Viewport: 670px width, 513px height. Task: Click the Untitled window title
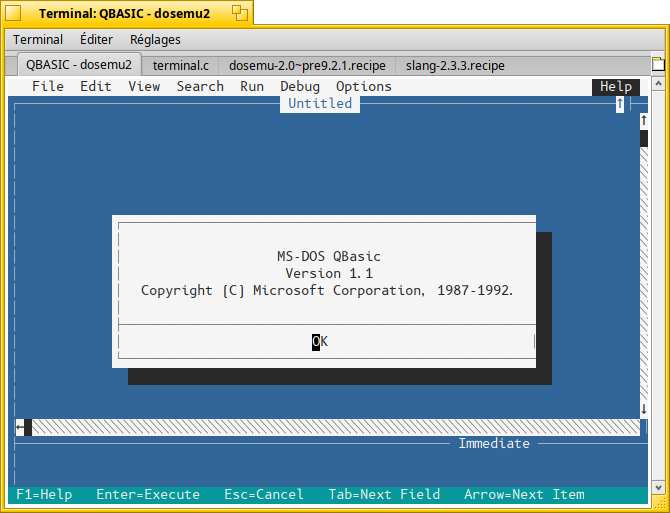320,104
